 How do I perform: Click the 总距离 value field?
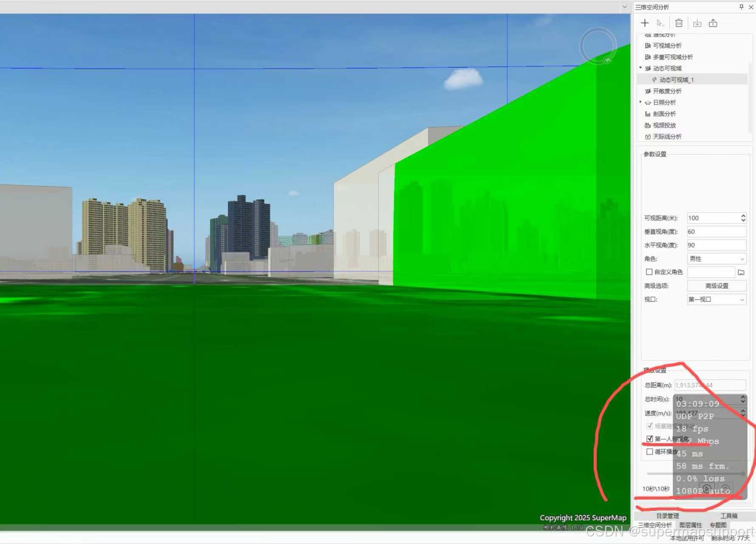(x=710, y=385)
